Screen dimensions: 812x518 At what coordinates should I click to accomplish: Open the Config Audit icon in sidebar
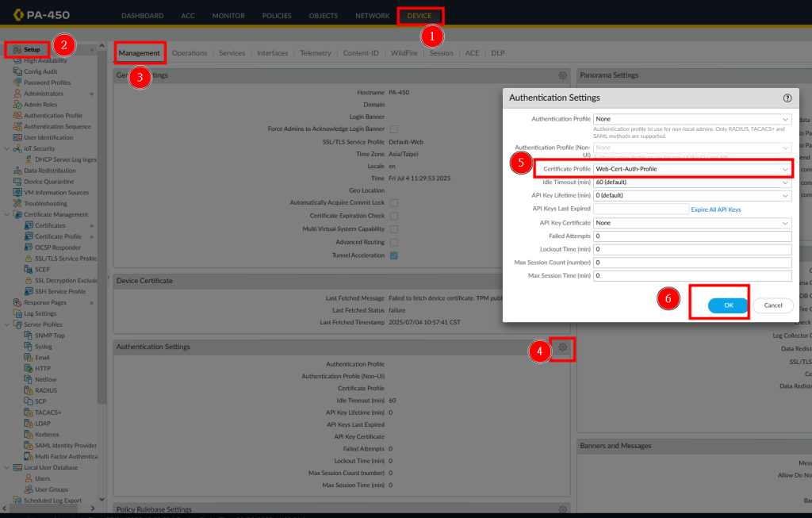17,71
